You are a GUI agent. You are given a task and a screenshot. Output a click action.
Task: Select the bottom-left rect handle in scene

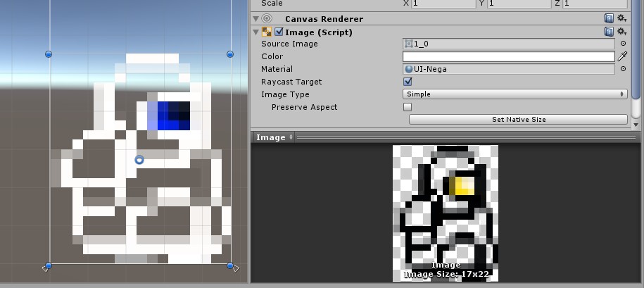(x=49, y=265)
